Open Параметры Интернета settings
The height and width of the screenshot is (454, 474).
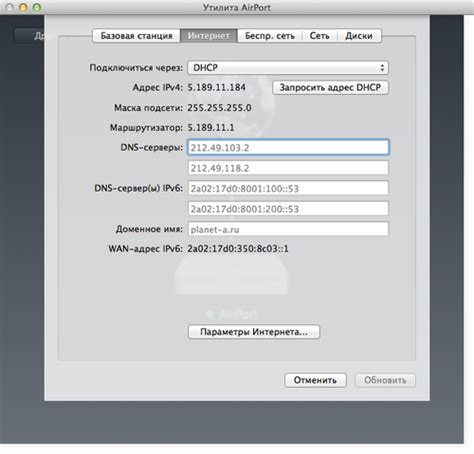(254, 332)
